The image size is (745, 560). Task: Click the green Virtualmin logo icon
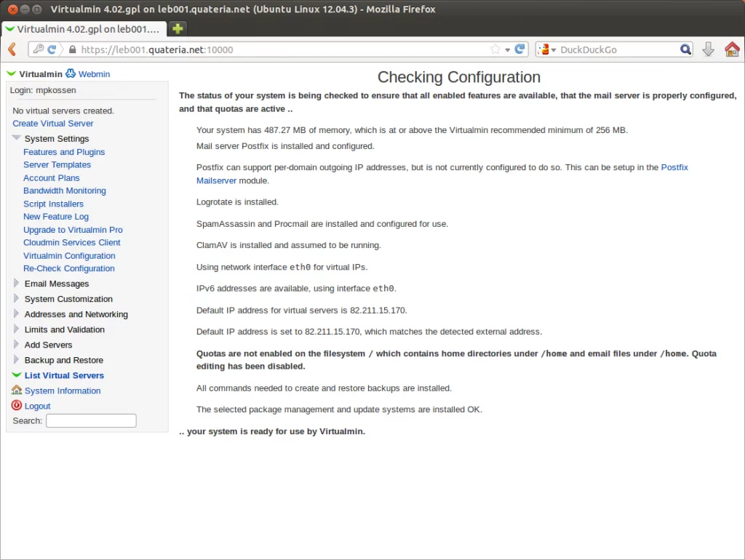[11, 73]
